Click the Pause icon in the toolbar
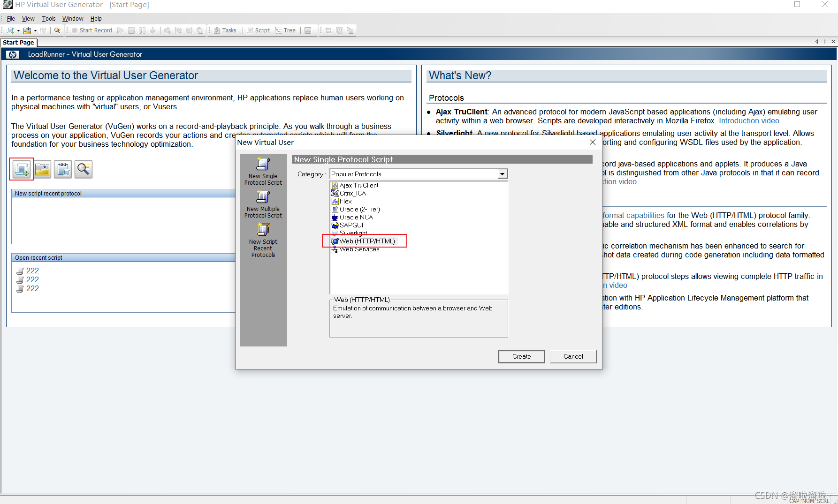Screen dimensions: 838x504 coord(142,30)
